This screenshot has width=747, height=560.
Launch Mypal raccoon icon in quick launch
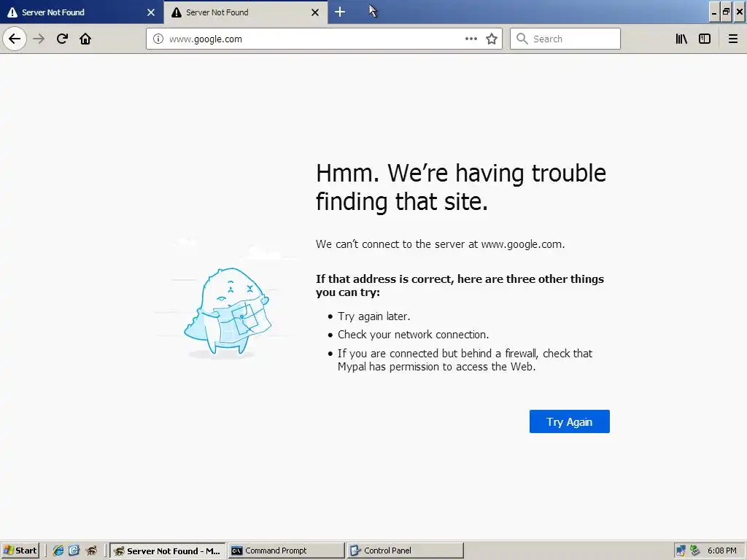91,551
